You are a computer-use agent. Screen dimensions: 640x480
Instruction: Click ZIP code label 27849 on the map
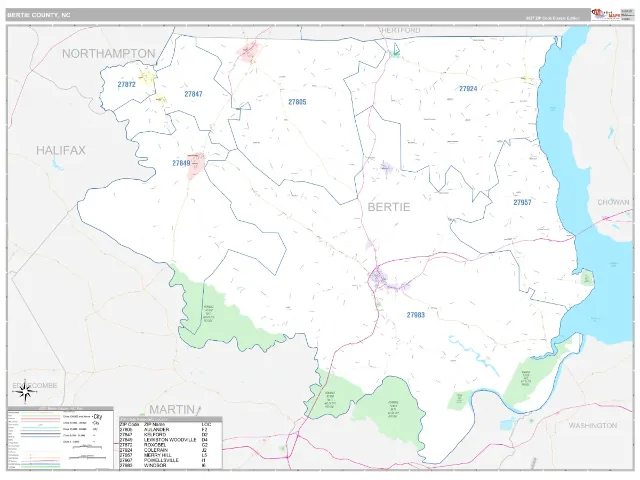point(181,163)
